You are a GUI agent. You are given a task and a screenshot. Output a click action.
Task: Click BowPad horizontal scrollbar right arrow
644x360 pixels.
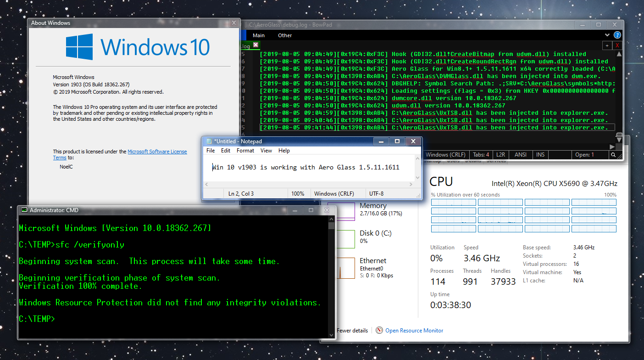pyautogui.click(x=611, y=146)
